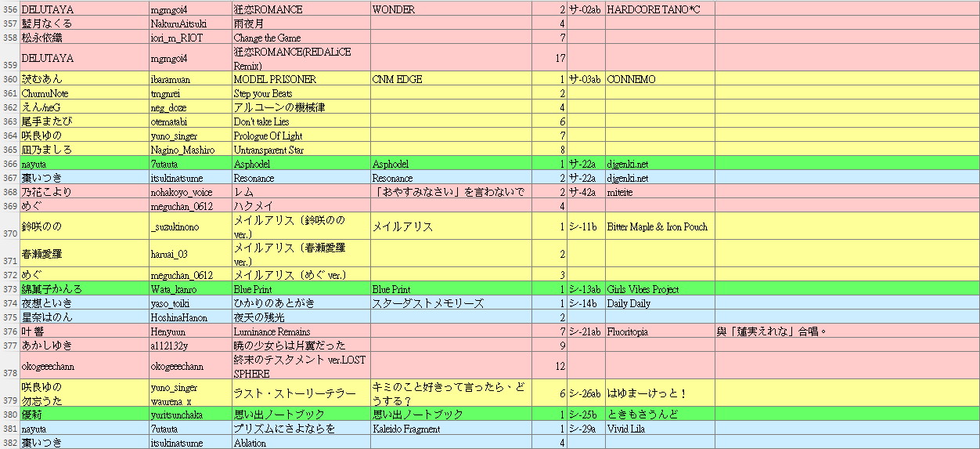Click the Step your Beats cell

(x=301, y=93)
